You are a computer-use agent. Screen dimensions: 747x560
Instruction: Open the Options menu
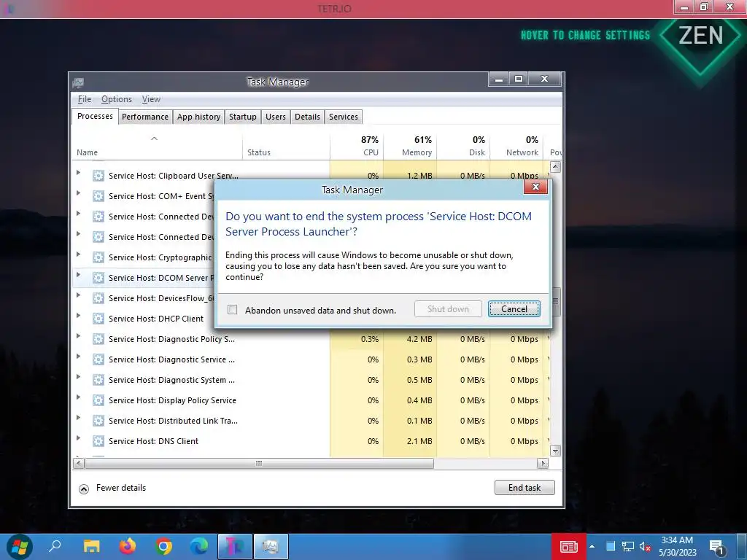(x=116, y=99)
